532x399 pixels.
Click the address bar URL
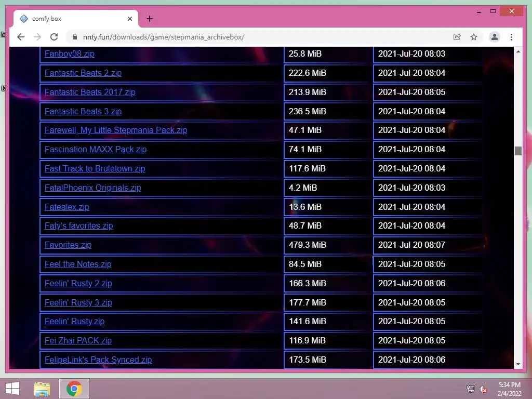click(164, 37)
